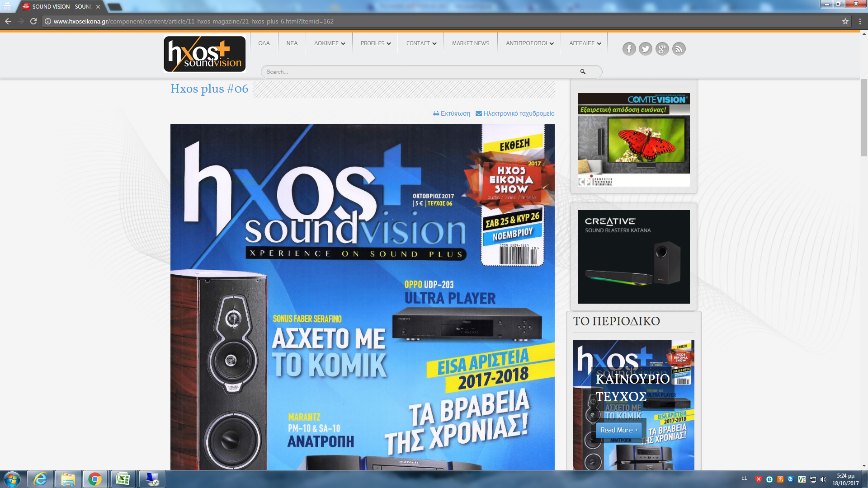Open Excel from the taskbar
The height and width of the screenshot is (488, 868).
coord(123,479)
